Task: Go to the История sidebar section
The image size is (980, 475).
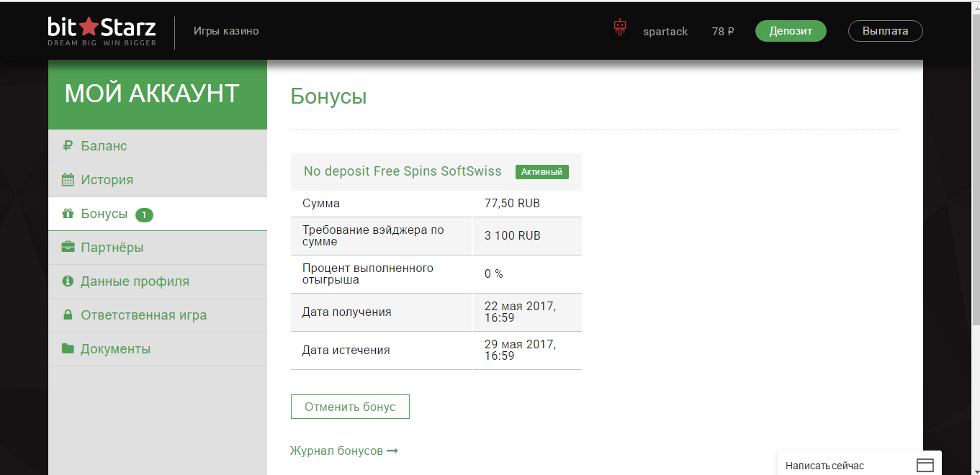Action: (x=107, y=180)
